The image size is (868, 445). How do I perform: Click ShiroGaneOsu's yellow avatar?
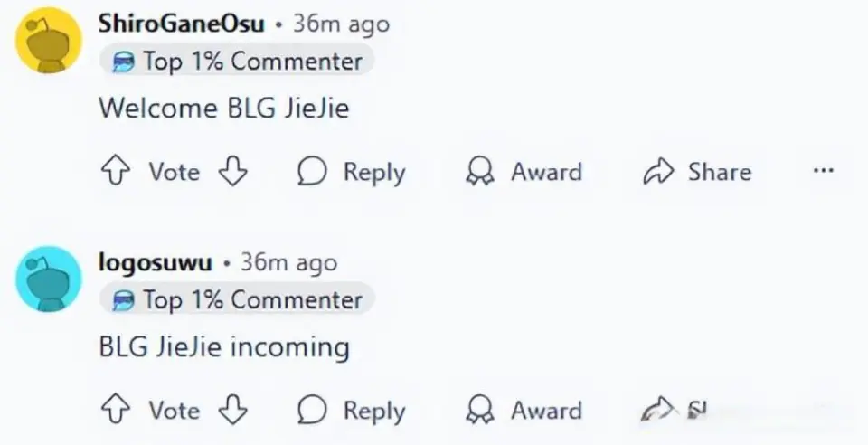(x=49, y=41)
